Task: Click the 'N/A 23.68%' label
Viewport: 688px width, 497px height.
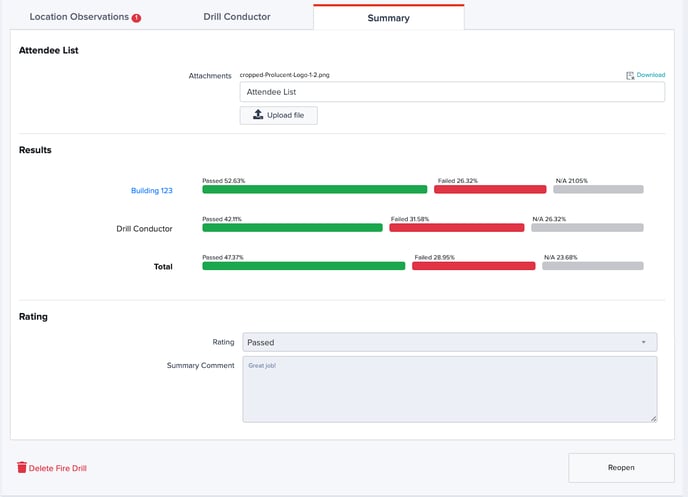Action: [x=561, y=257]
